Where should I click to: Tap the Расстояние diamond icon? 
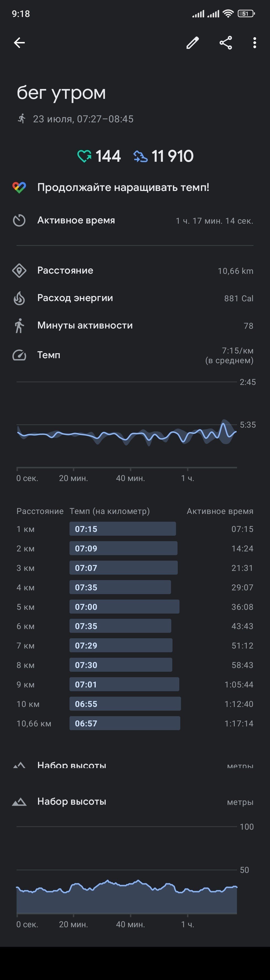(x=19, y=271)
